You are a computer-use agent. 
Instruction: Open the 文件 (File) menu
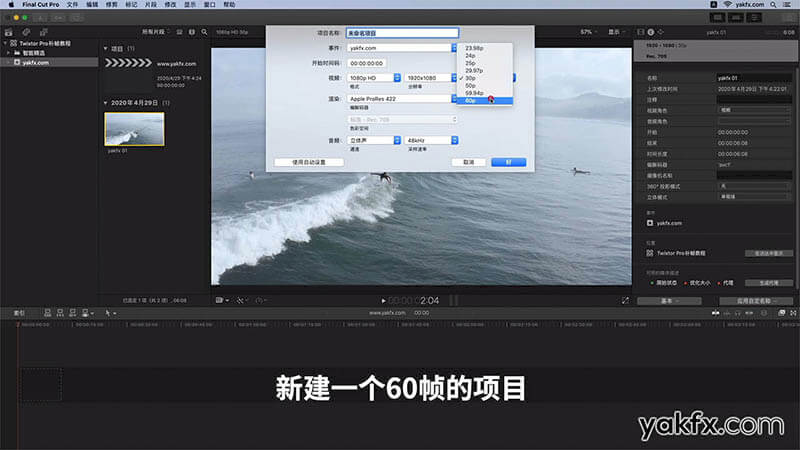pos(72,4)
